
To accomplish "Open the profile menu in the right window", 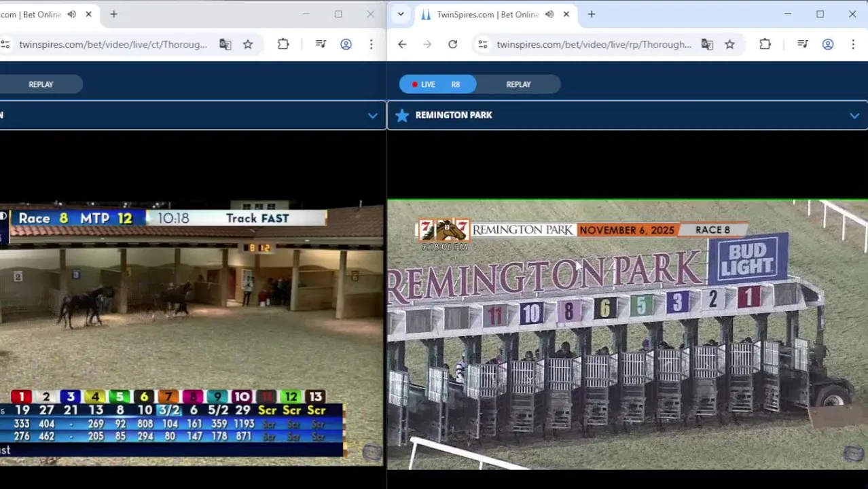I will pyautogui.click(x=828, y=44).
